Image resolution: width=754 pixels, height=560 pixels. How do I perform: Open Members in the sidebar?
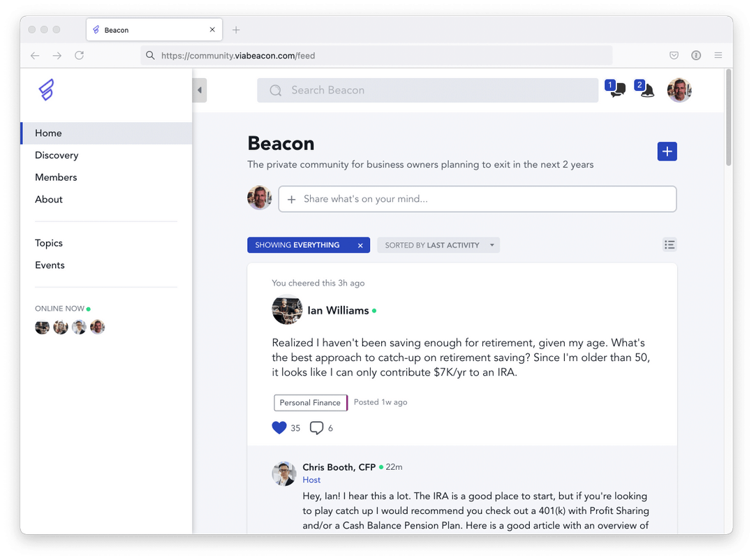point(56,177)
